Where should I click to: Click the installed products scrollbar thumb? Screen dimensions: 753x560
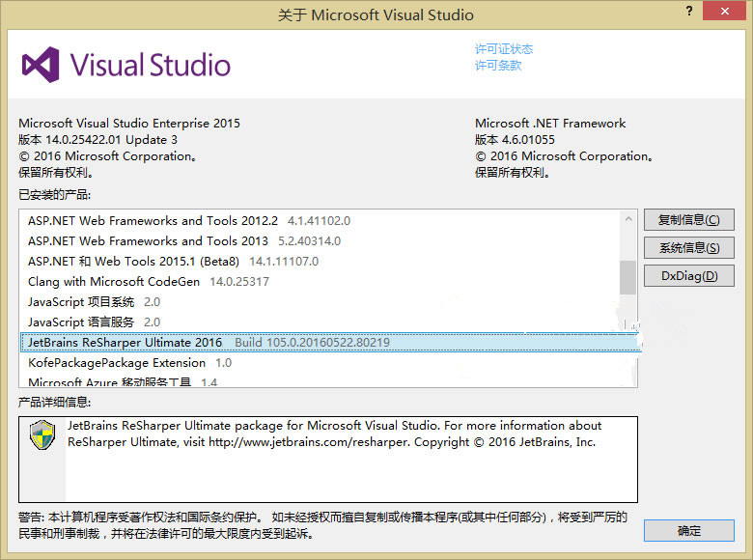(x=628, y=277)
